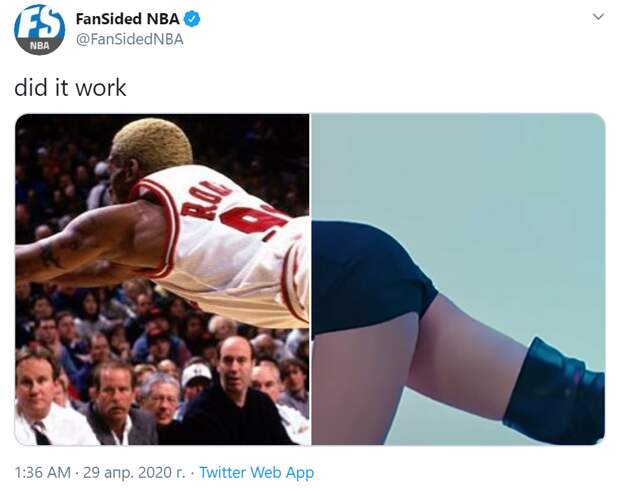Image resolution: width=620 pixels, height=491 pixels.
Task: Click the 'did it work' tweet text
Action: pos(70,87)
